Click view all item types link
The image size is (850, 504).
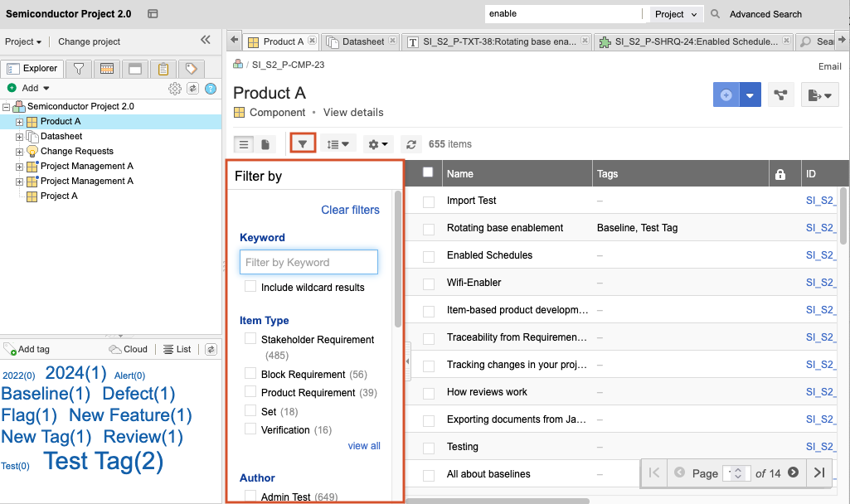click(x=364, y=446)
